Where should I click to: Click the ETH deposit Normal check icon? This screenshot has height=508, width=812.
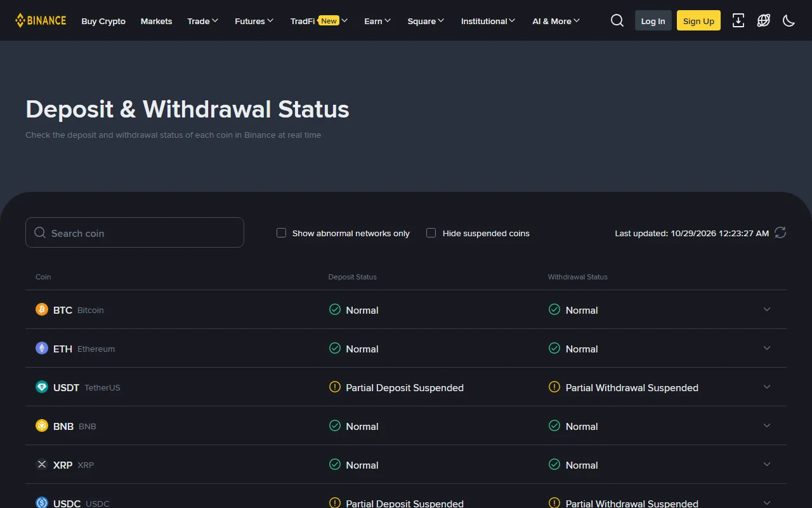point(335,348)
